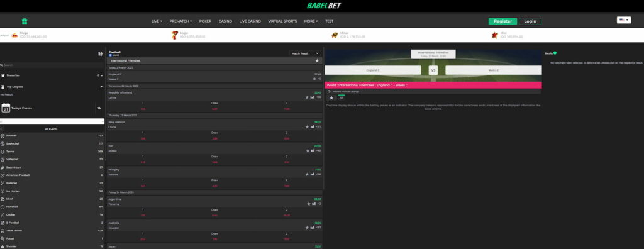Screen dimensions: 644x249
Task: Click the Handball sport icon in sidebar
Action: [3, 207]
